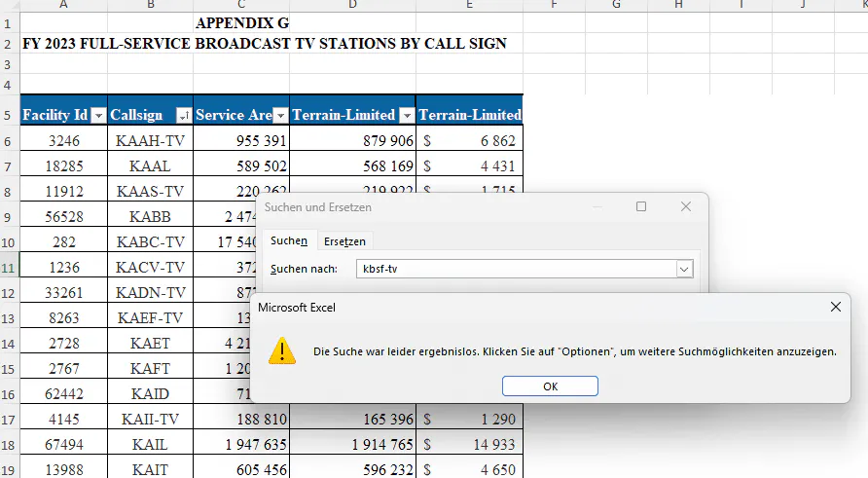The width and height of the screenshot is (868, 478).
Task: Select cell with callsign KABB
Action: point(151,216)
